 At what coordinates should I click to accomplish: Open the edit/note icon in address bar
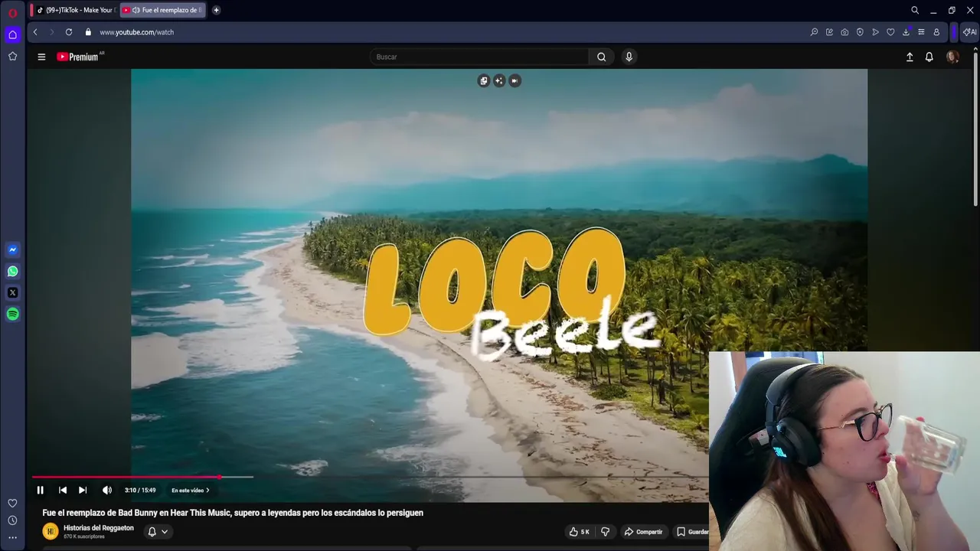tap(829, 32)
